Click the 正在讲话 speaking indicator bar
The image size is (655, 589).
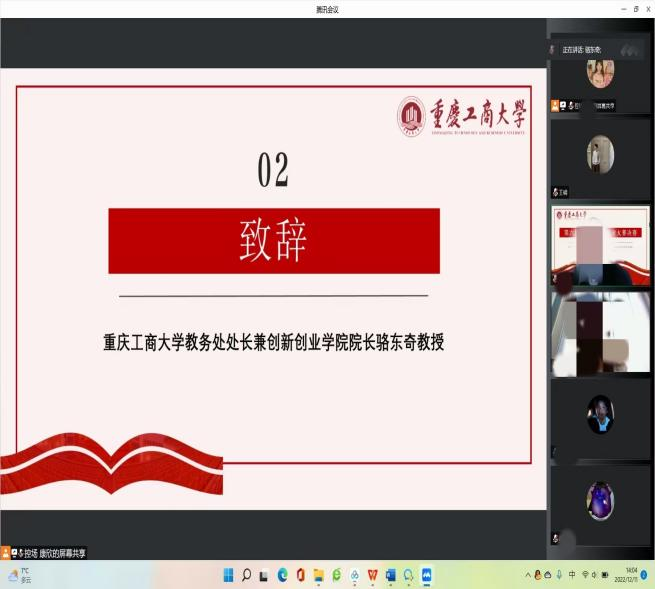click(595, 50)
